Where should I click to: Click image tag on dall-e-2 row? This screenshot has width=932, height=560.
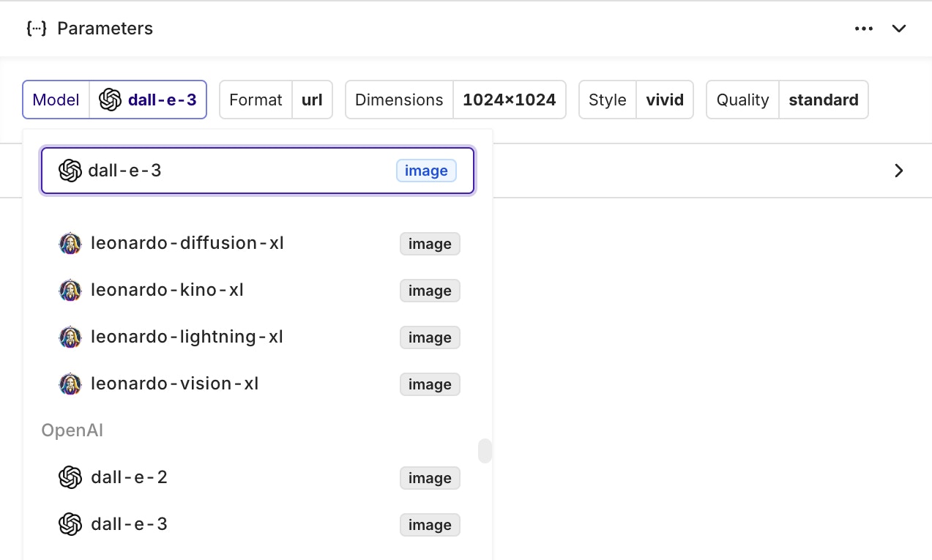pyautogui.click(x=430, y=478)
